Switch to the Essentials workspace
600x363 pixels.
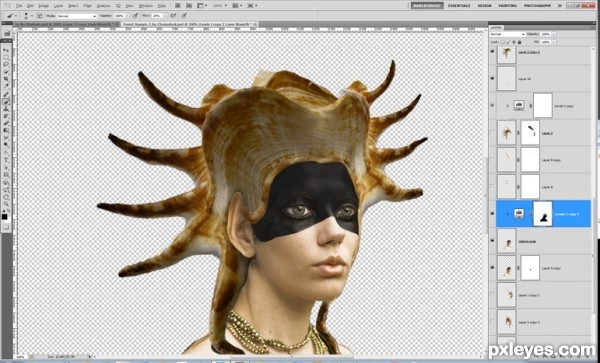pyautogui.click(x=460, y=6)
